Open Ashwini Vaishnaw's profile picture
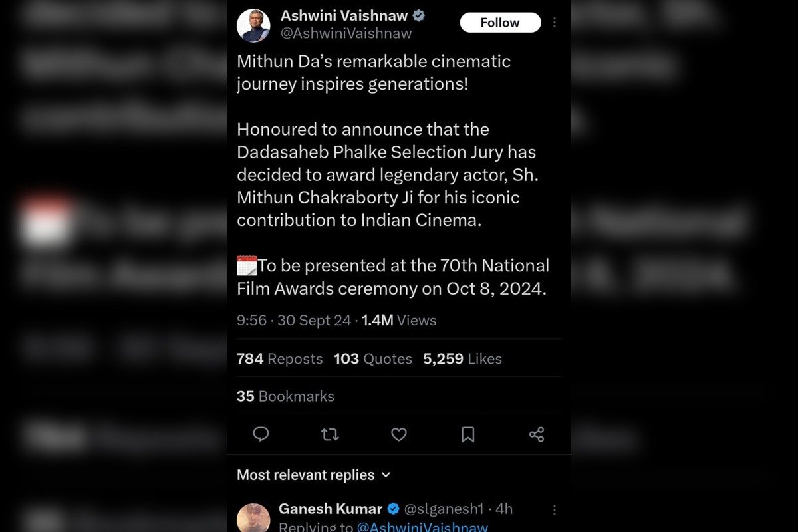This screenshot has width=798, height=532. [253, 25]
